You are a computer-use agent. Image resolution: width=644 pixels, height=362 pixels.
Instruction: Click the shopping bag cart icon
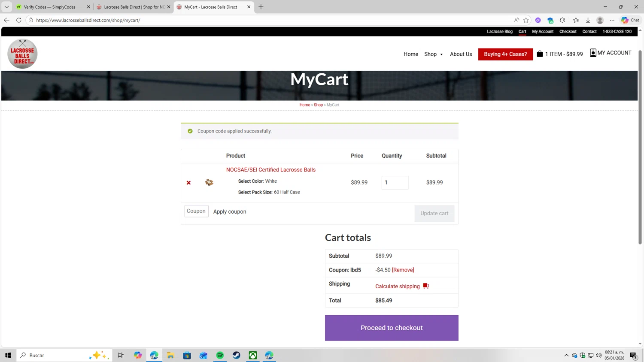tap(540, 54)
